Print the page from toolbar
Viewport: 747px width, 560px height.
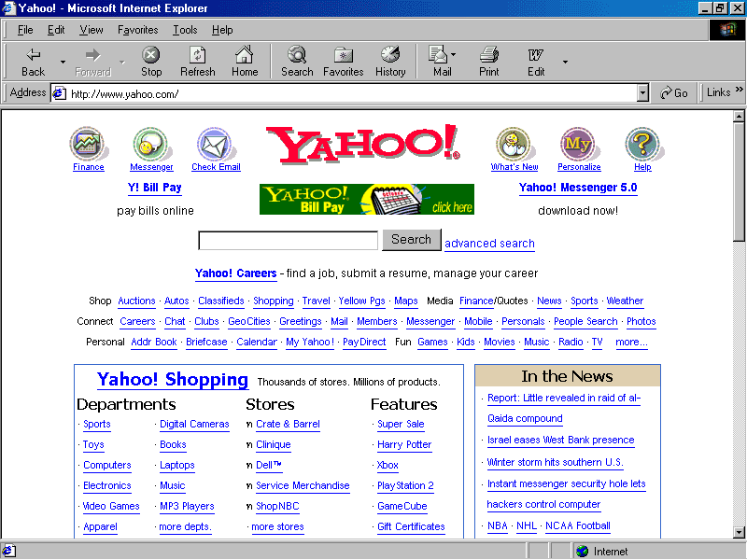[x=488, y=62]
